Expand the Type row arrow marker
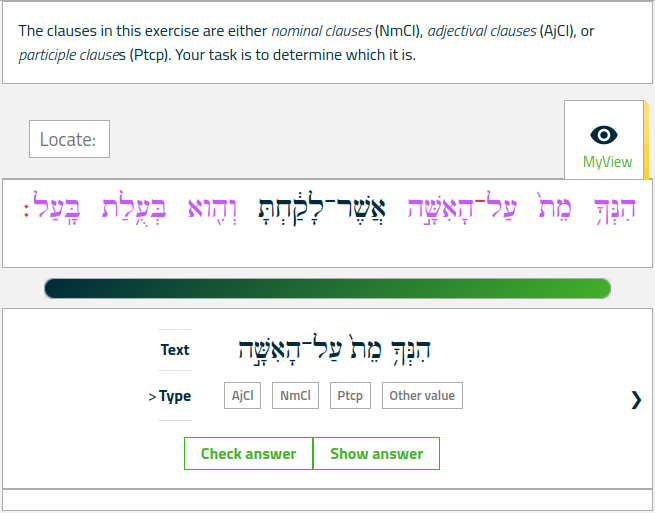The width and height of the screenshot is (655, 513). [152, 396]
